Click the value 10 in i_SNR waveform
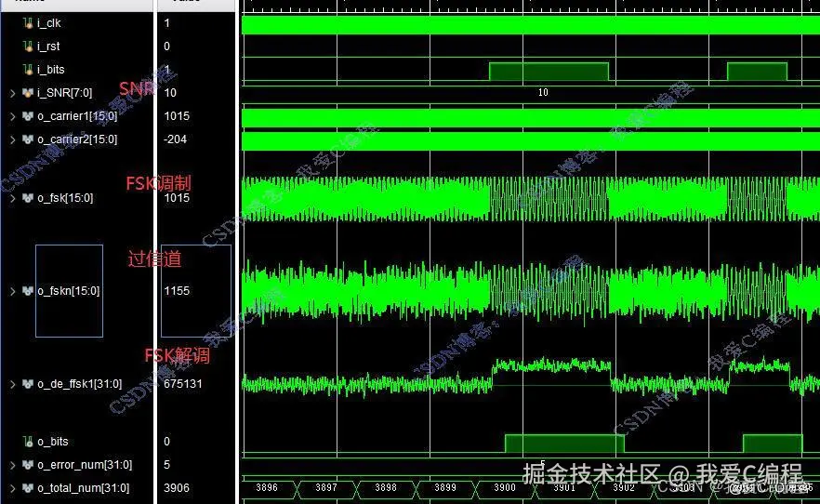The height and width of the screenshot is (504, 820). pos(543,93)
